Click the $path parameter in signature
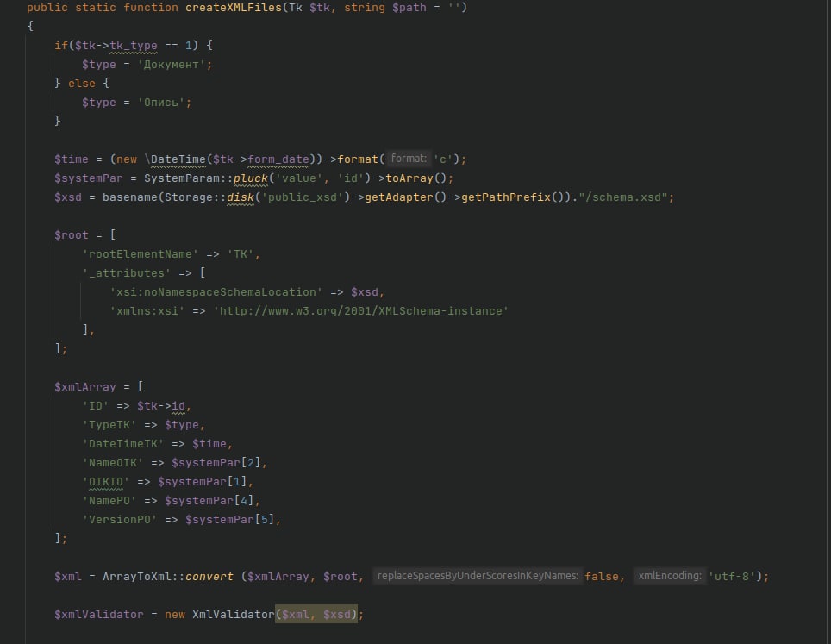 point(409,8)
